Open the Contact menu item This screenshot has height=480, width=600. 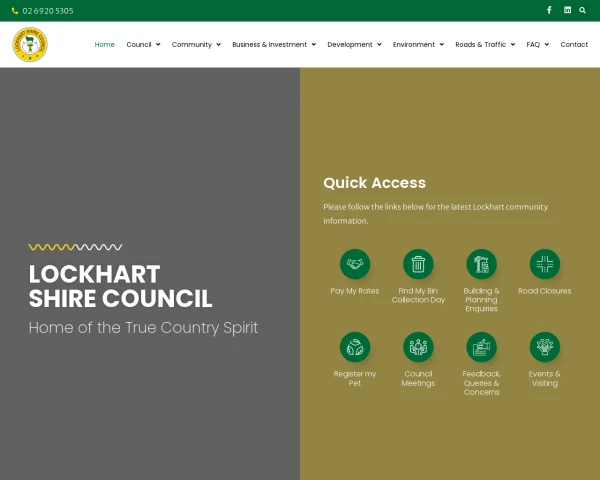(x=574, y=44)
